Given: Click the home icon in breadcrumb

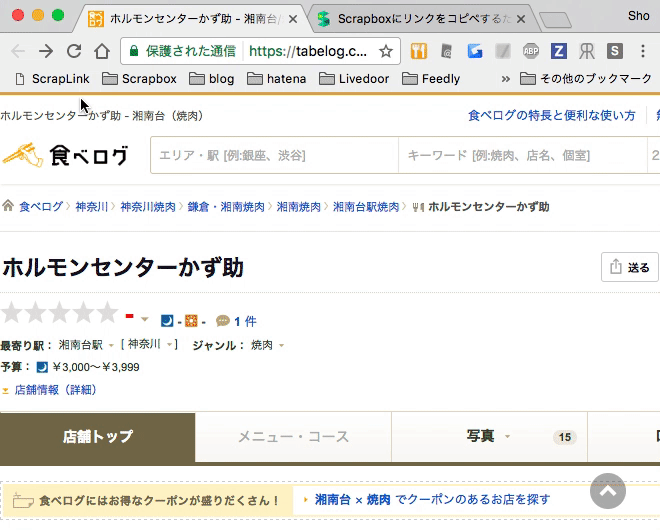Looking at the screenshot, I should click(x=8, y=206).
